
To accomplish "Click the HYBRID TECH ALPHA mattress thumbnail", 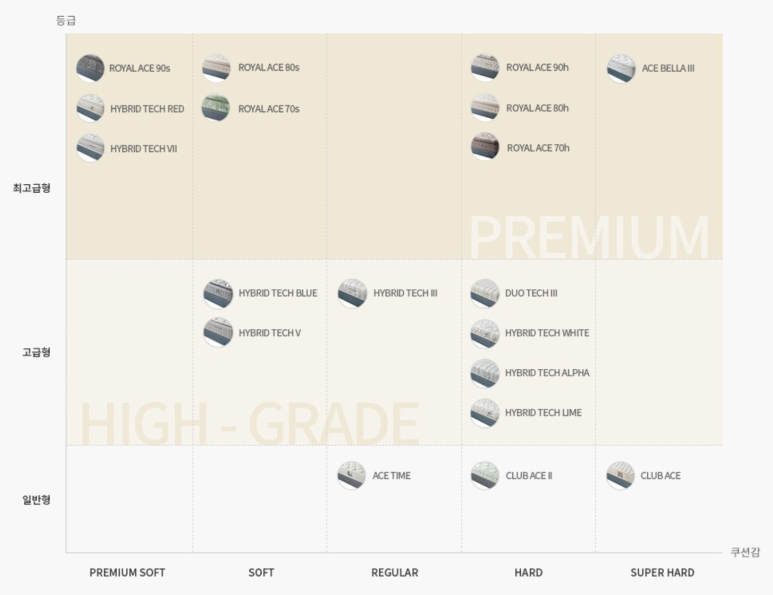I will pyautogui.click(x=485, y=373).
